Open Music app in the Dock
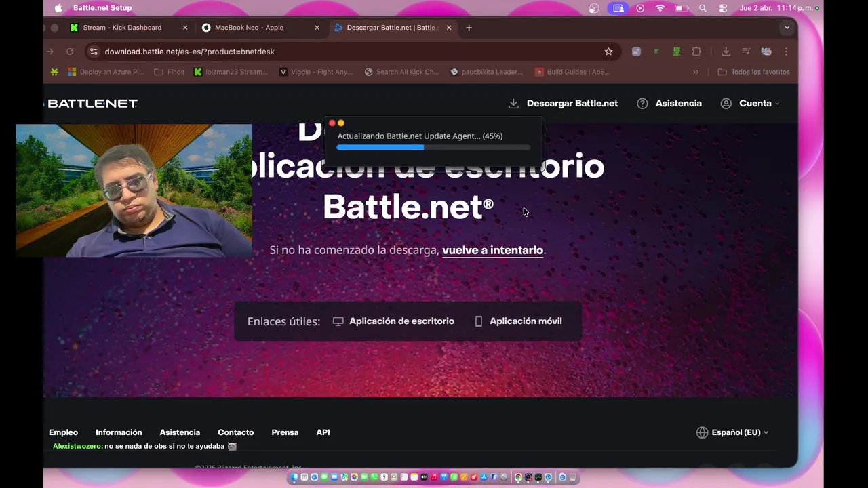Image resolution: width=868 pixels, height=488 pixels. (434, 477)
